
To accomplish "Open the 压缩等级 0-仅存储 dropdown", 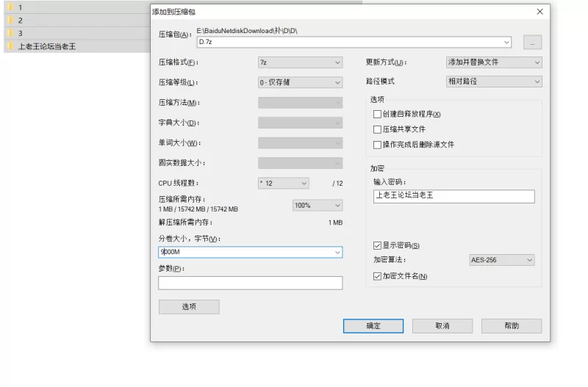I will coord(300,82).
